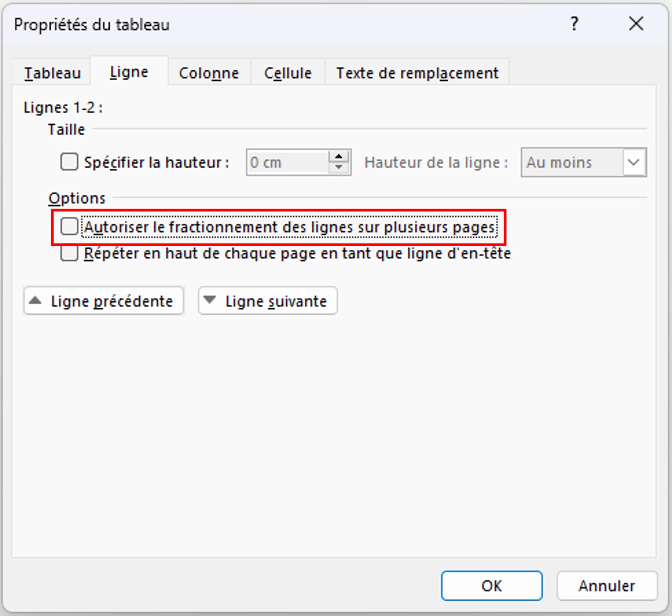The image size is (672, 616).
Task: Click the 0 cm height input field
Action: pyautogui.click(x=287, y=162)
